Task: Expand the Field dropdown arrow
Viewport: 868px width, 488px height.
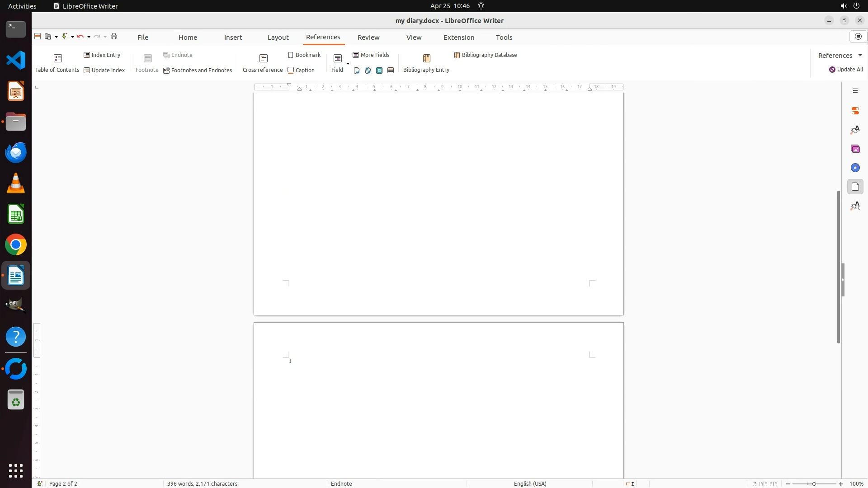Action: 348,63
